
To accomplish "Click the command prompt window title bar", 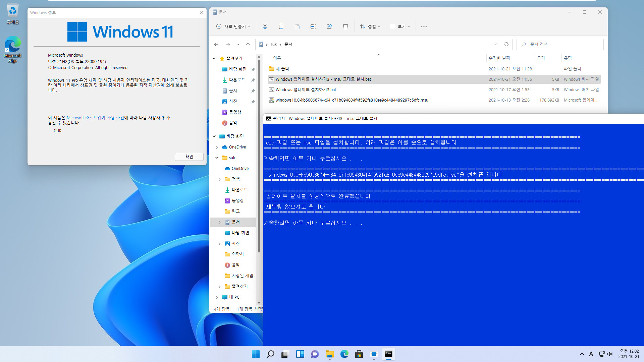I will [453, 118].
